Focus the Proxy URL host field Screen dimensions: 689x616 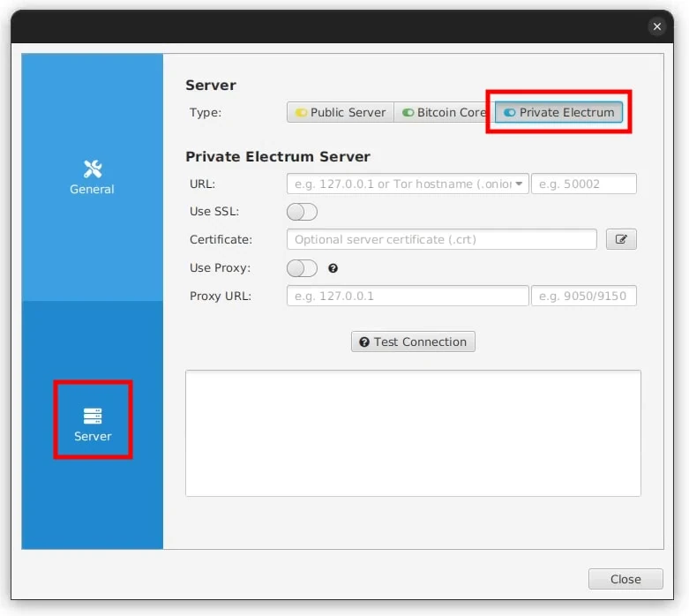click(408, 296)
